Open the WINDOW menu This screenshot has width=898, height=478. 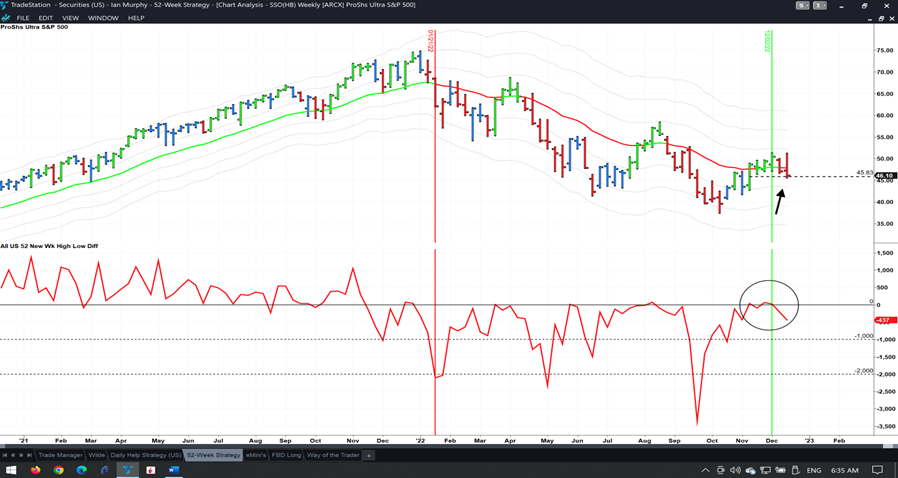[x=103, y=18]
